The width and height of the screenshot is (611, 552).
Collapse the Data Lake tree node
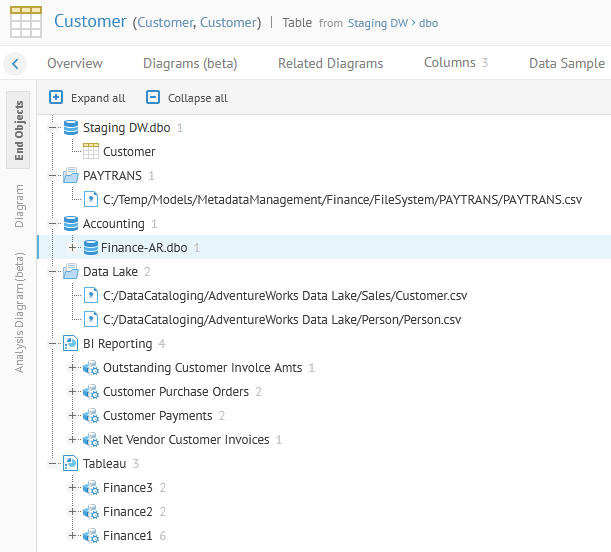click(x=53, y=272)
